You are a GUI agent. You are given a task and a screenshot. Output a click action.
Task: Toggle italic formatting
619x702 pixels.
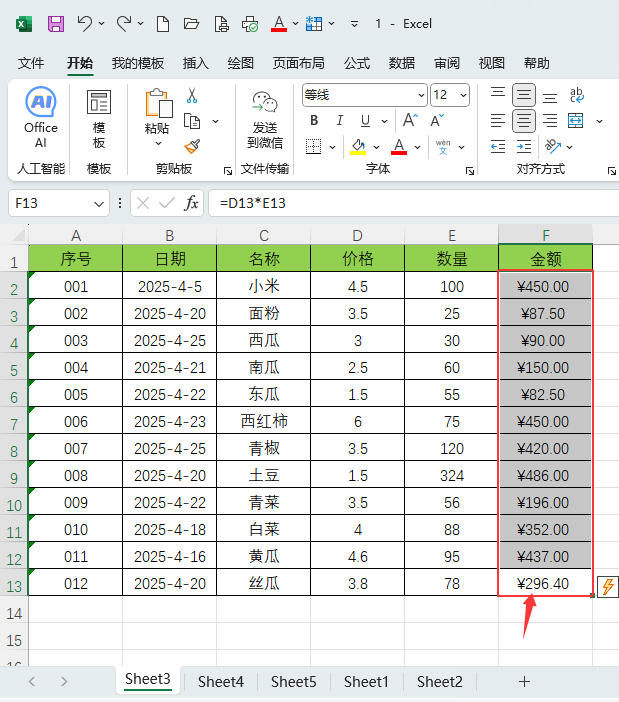point(340,120)
